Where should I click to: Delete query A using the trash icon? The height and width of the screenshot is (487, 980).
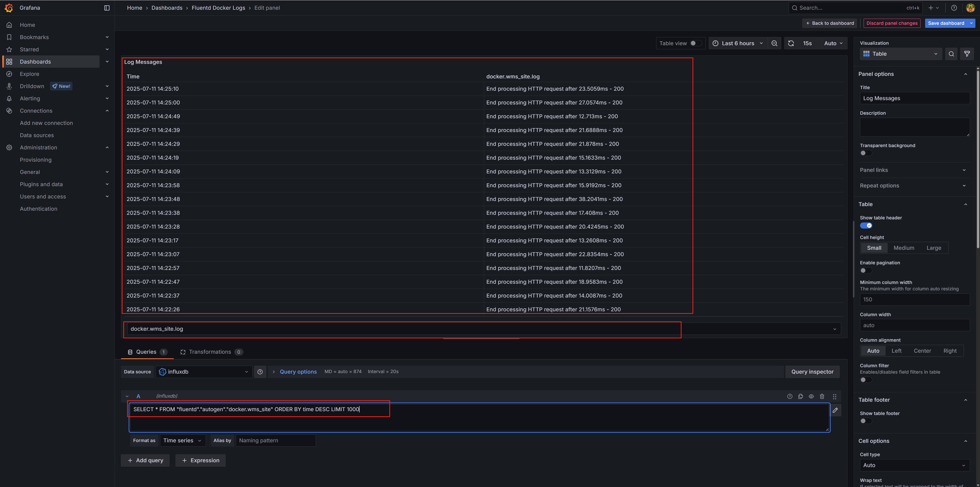click(x=822, y=396)
